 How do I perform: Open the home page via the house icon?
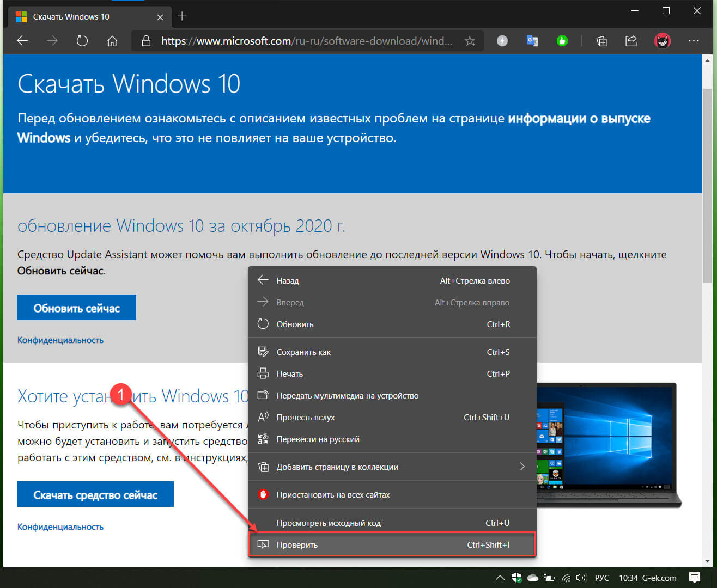[112, 41]
